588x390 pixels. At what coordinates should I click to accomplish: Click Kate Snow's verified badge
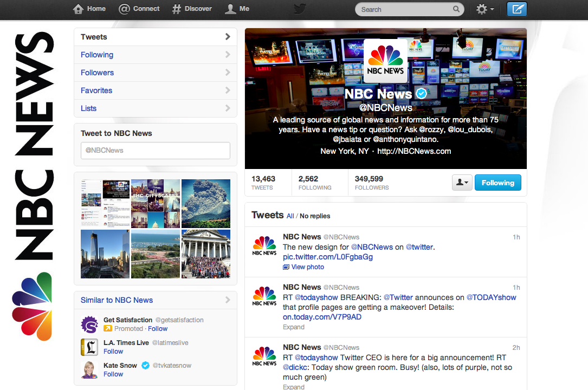coord(145,365)
